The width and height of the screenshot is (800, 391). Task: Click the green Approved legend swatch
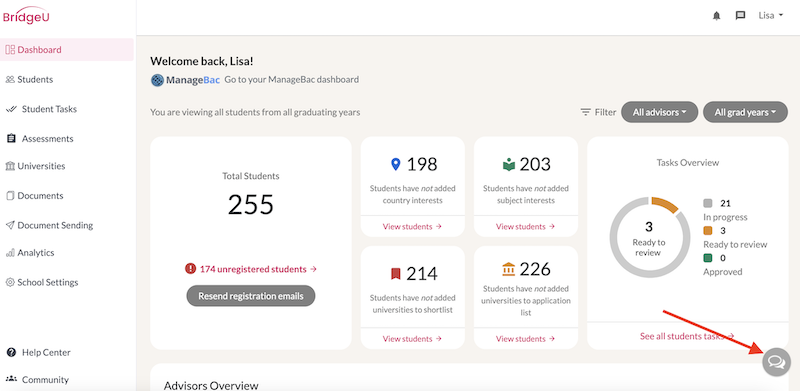(708, 258)
